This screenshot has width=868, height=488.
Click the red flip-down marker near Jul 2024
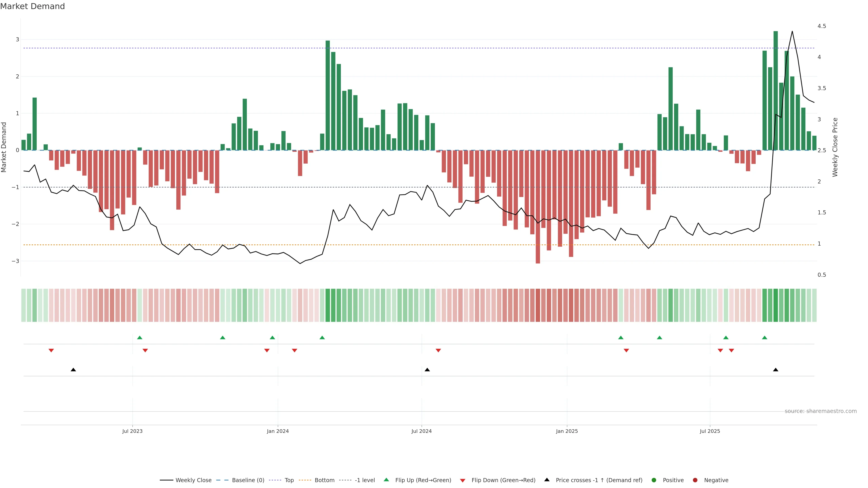coord(438,351)
